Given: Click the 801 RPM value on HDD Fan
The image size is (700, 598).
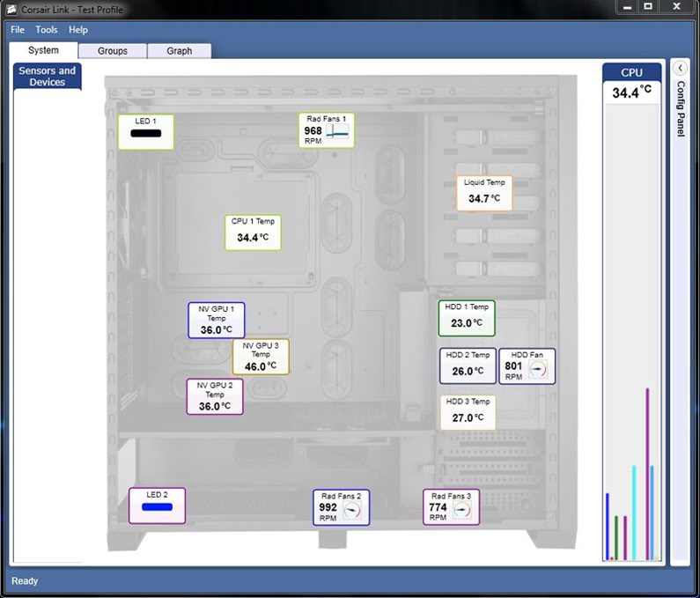Looking at the screenshot, I should point(513,366).
